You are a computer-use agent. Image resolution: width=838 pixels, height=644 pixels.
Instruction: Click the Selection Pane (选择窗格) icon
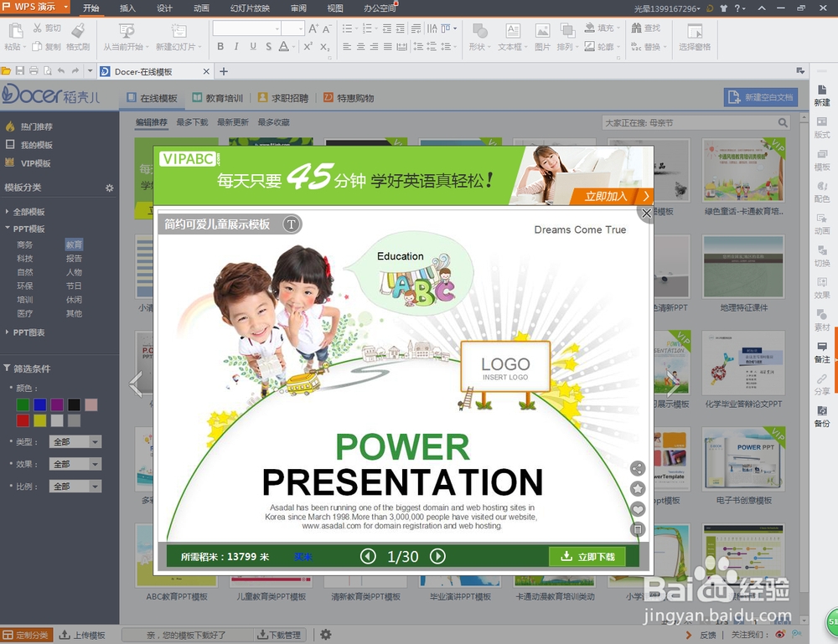[x=695, y=31]
